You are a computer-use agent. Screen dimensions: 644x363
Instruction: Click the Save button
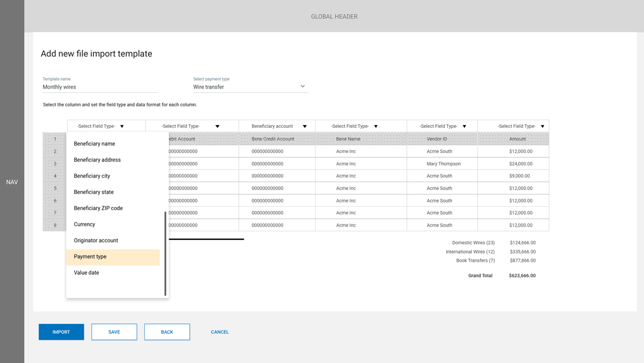pyautogui.click(x=114, y=332)
